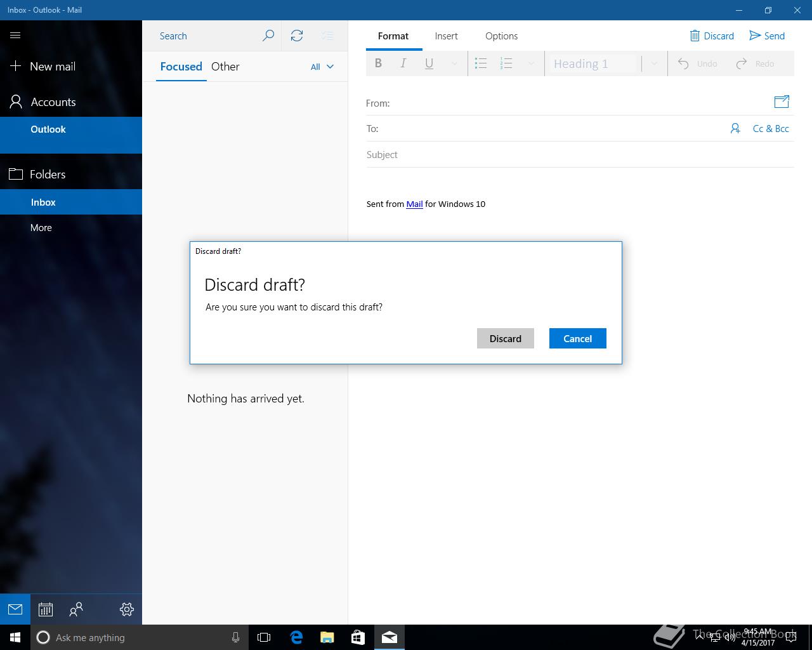
Task: Select the Inbox folder
Action: pyautogui.click(x=71, y=202)
